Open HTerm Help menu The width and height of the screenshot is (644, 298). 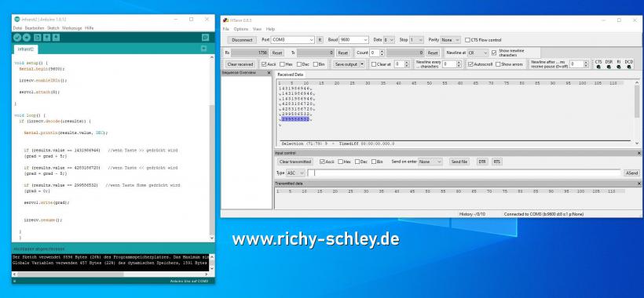(x=270, y=29)
